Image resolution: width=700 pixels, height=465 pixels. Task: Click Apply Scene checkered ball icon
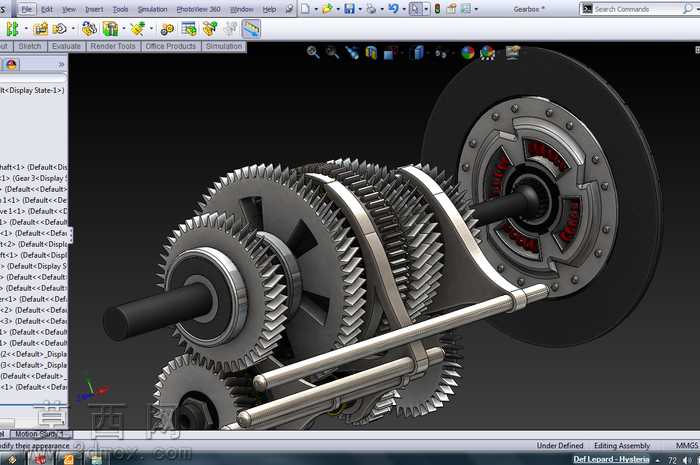click(x=488, y=53)
